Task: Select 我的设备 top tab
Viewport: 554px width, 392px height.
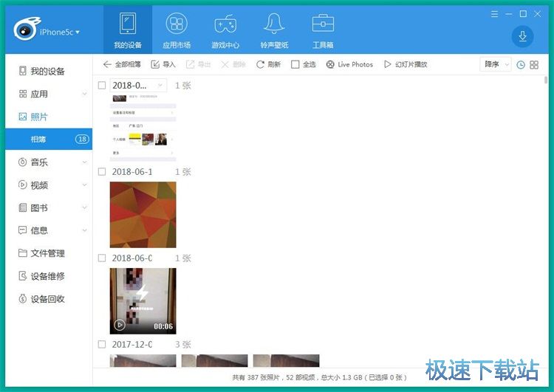Action: (x=127, y=28)
